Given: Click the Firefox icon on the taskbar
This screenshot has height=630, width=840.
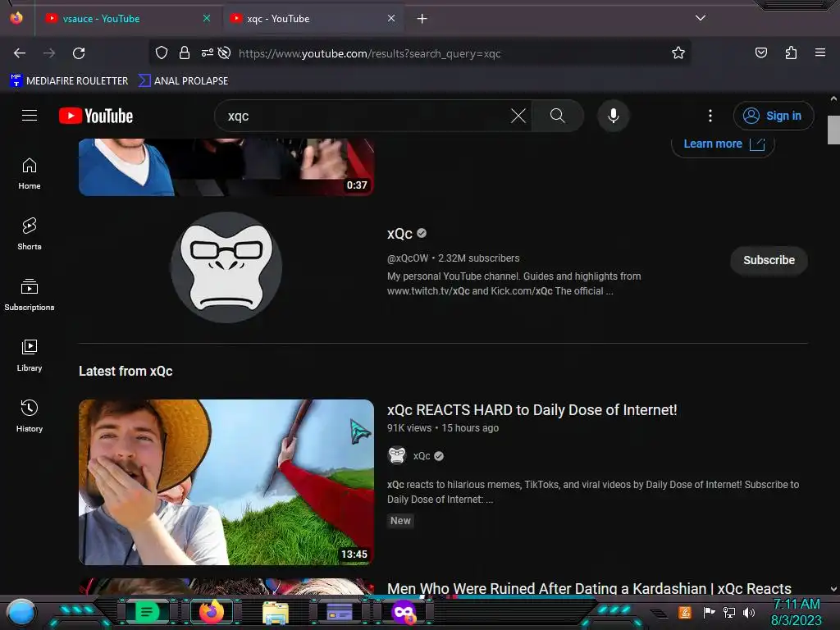Looking at the screenshot, I should click(x=211, y=612).
